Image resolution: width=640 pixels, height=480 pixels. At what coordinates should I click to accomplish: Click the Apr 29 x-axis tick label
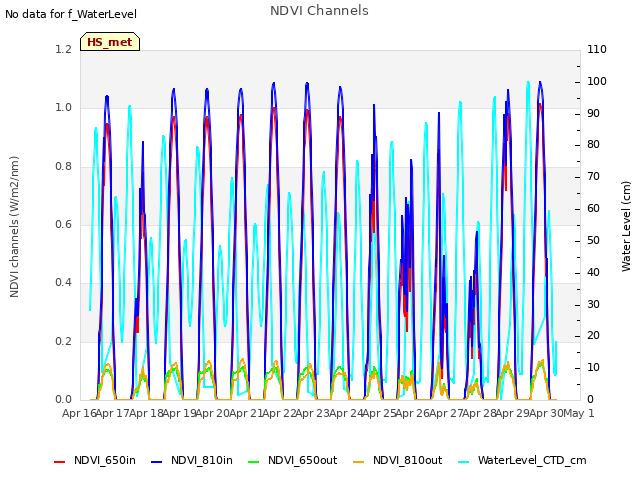click(x=513, y=413)
